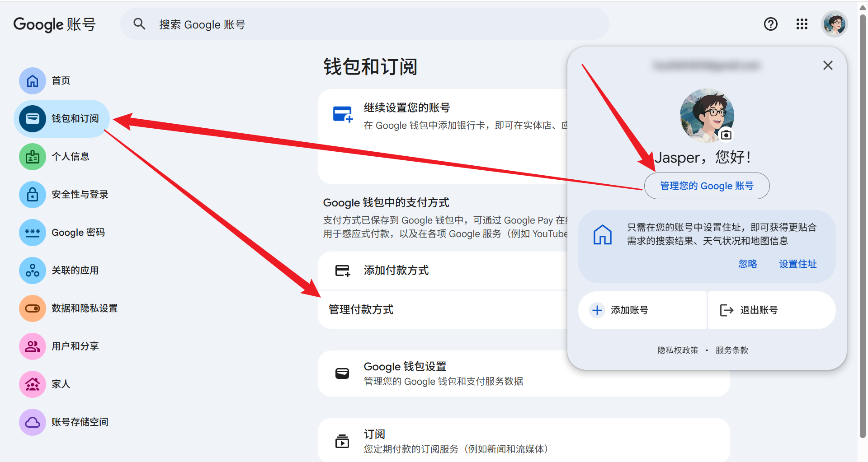Click the profile avatar in top bar
Screen dimensions: 868x462
coord(834,24)
